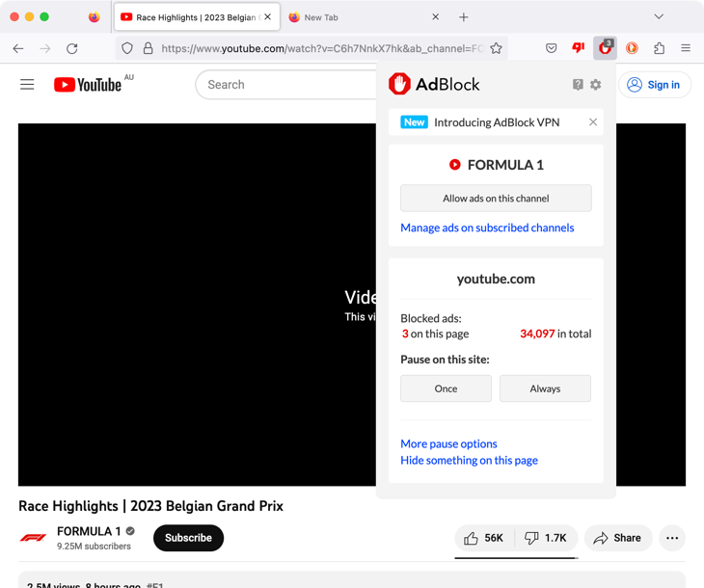Expand the list all tabs chevron

(659, 17)
